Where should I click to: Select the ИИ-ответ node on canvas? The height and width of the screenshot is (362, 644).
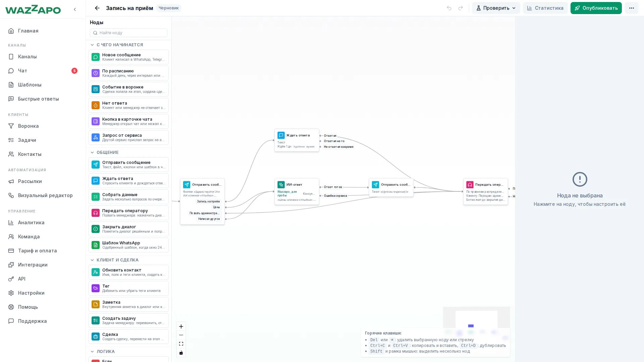297,191
